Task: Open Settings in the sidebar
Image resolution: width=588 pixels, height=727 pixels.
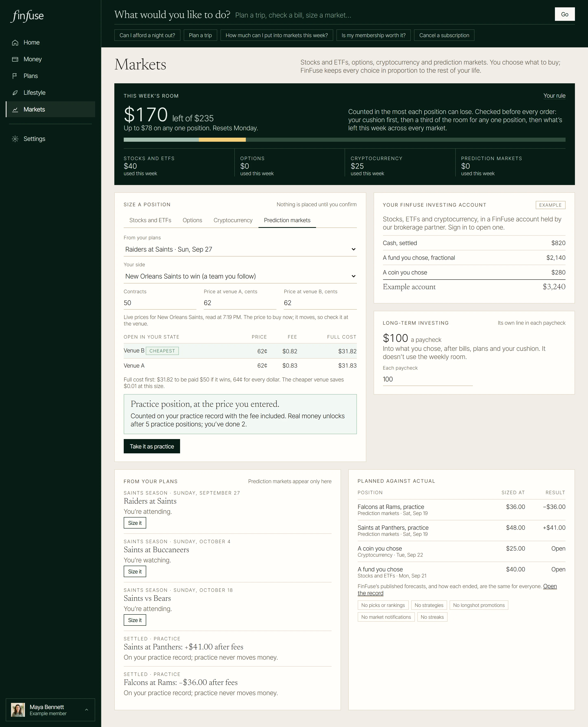Action: coord(50,139)
